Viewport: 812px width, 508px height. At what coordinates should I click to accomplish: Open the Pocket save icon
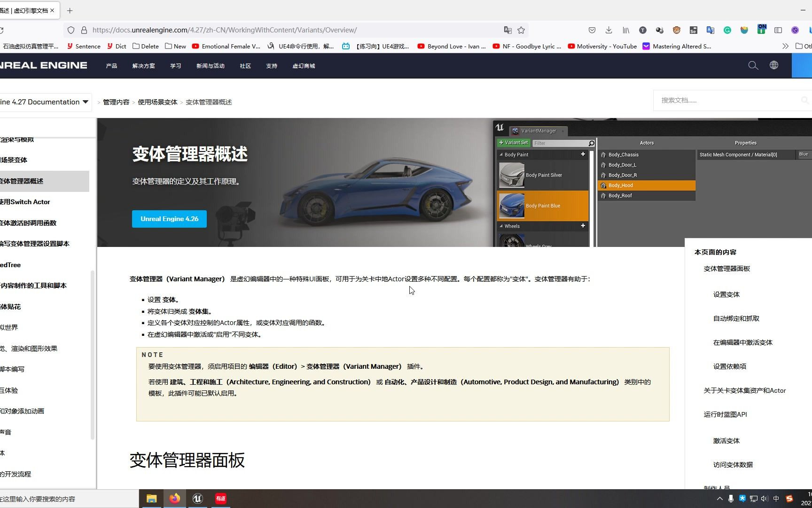592,30
